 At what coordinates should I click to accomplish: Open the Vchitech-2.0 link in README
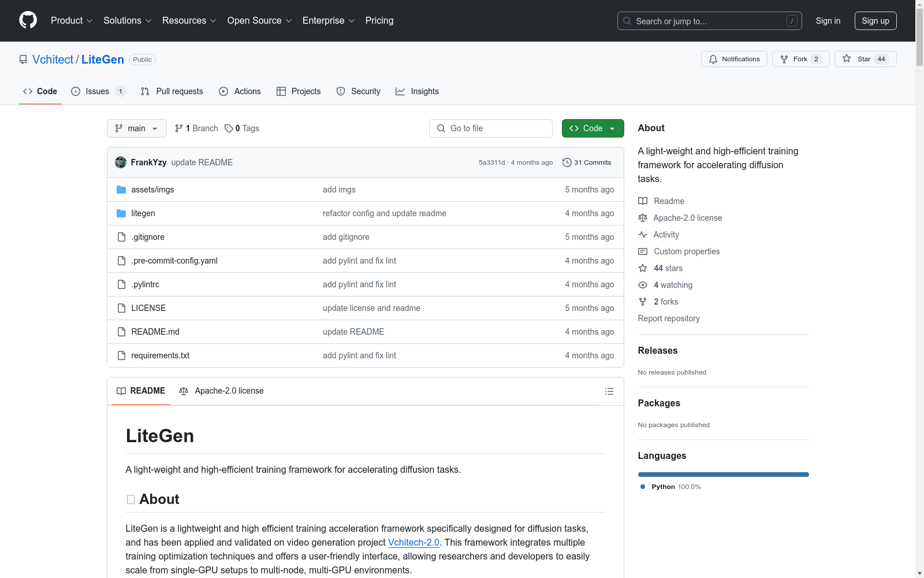pyautogui.click(x=413, y=542)
